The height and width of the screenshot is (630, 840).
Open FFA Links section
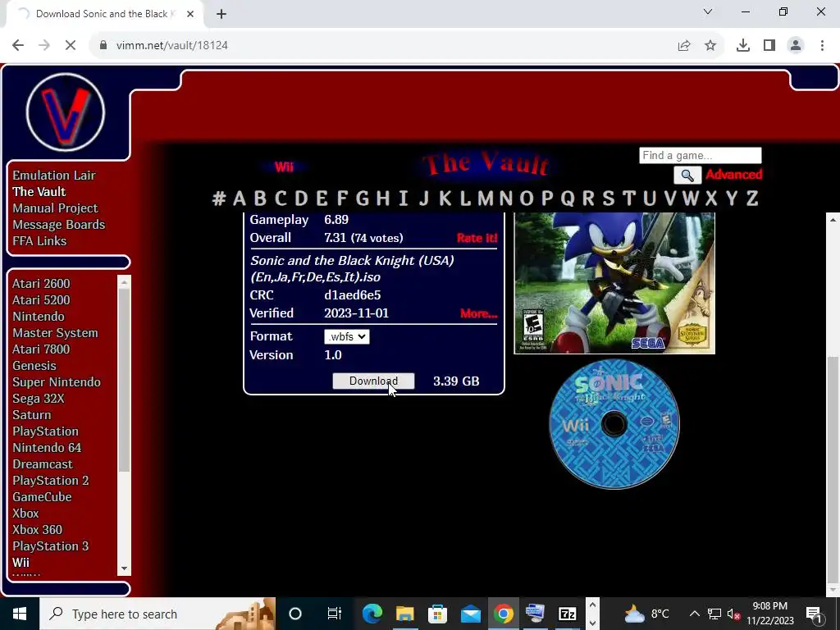[39, 241]
